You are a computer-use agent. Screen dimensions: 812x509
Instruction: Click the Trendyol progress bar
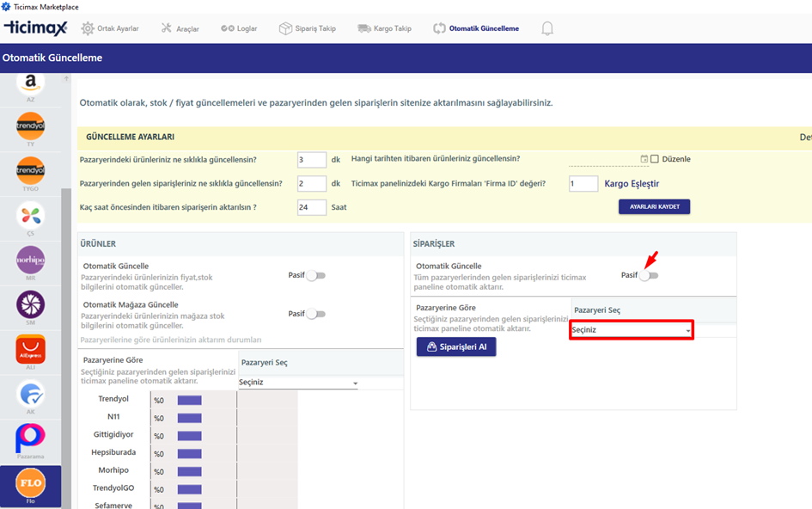click(x=190, y=400)
